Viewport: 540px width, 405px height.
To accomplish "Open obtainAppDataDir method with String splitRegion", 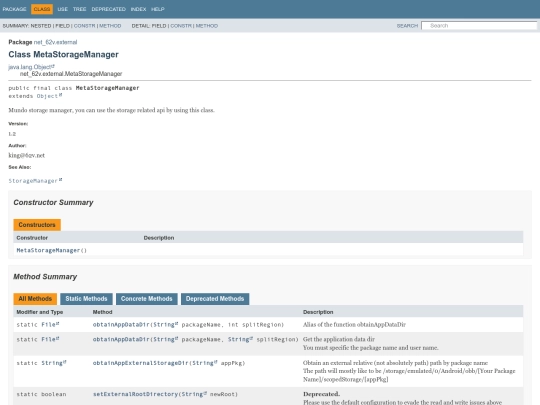I will (x=121, y=339).
